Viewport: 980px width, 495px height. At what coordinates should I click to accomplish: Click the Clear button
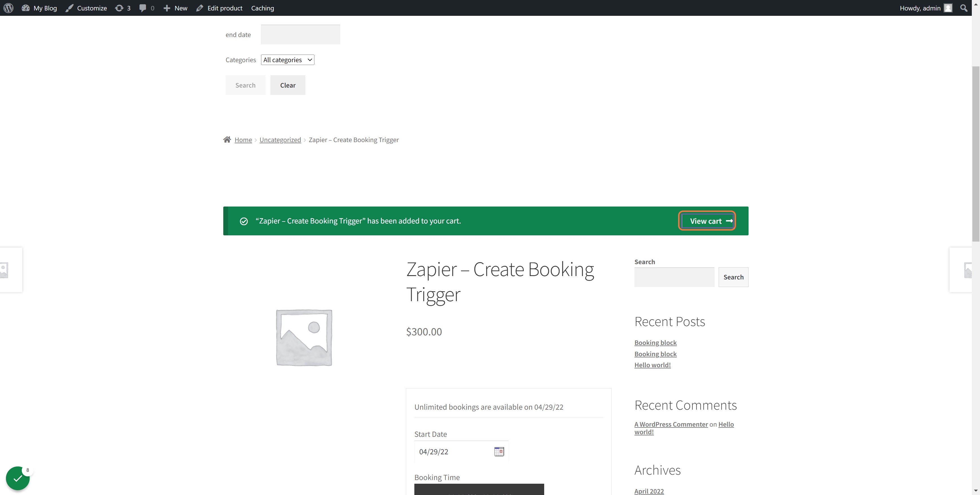coord(288,85)
